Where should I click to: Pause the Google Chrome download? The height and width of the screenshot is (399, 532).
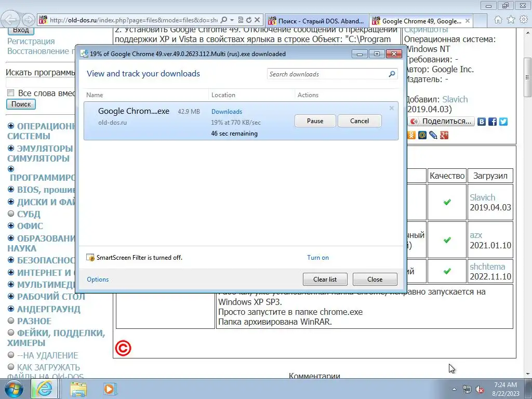[x=315, y=121]
